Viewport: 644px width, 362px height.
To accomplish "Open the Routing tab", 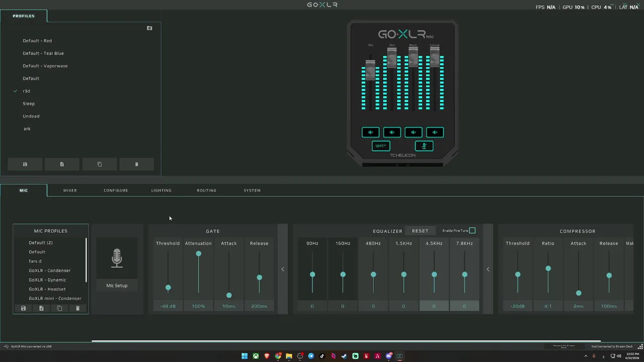I will pyautogui.click(x=206, y=191).
